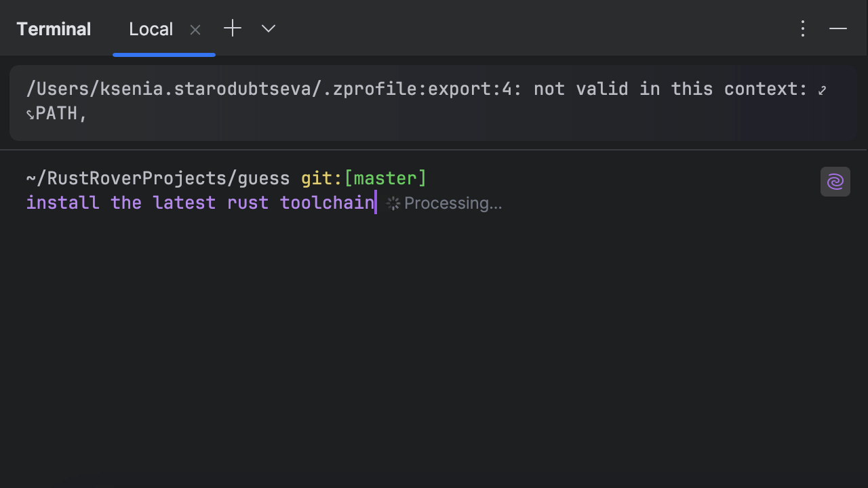Click the Processing spinner icon
This screenshot has width=868, height=488.
point(393,203)
